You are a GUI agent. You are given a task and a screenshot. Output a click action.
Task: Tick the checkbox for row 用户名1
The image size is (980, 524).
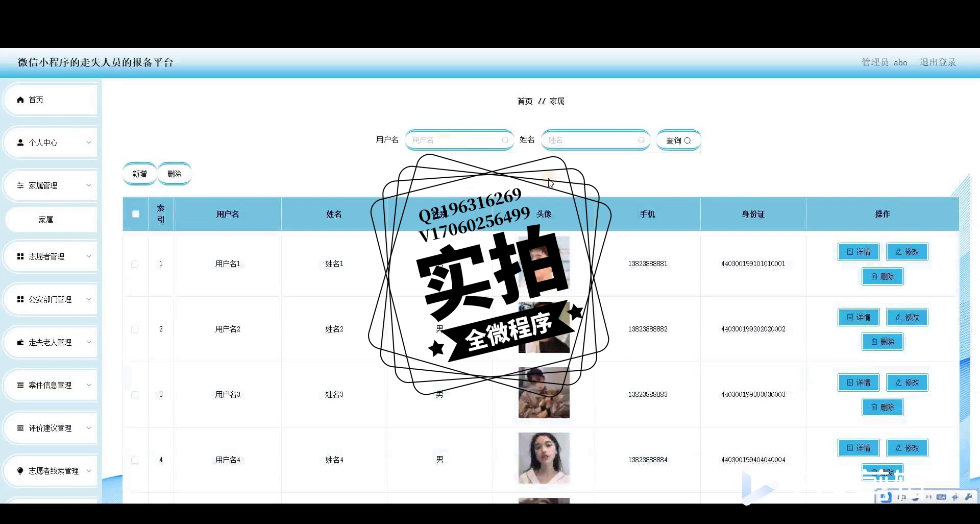coord(135,264)
